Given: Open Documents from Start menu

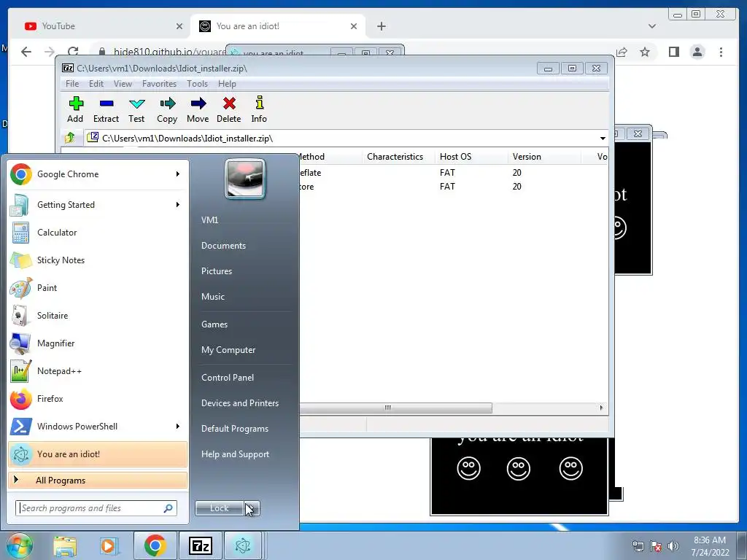Looking at the screenshot, I should tap(223, 246).
